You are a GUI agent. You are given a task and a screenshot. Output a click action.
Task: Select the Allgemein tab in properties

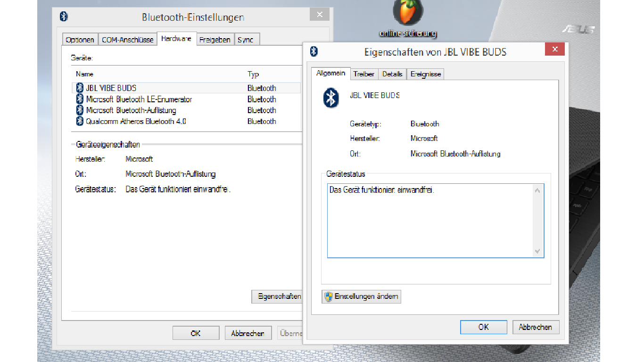(331, 73)
